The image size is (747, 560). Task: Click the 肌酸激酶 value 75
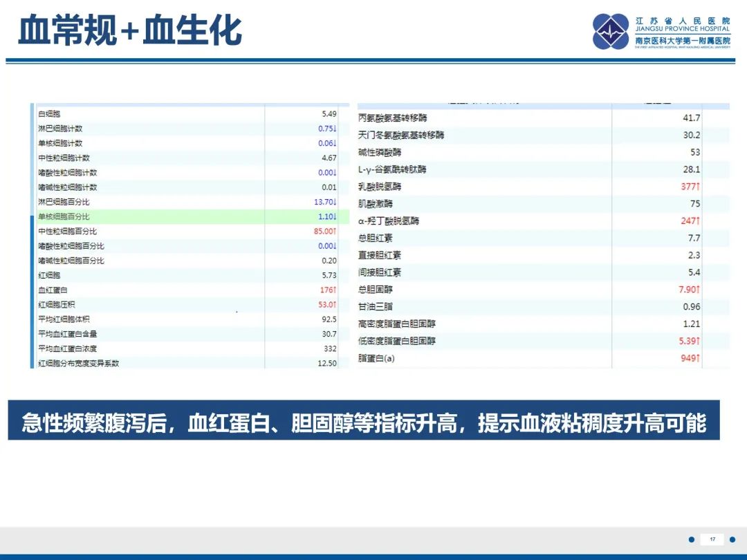click(695, 204)
